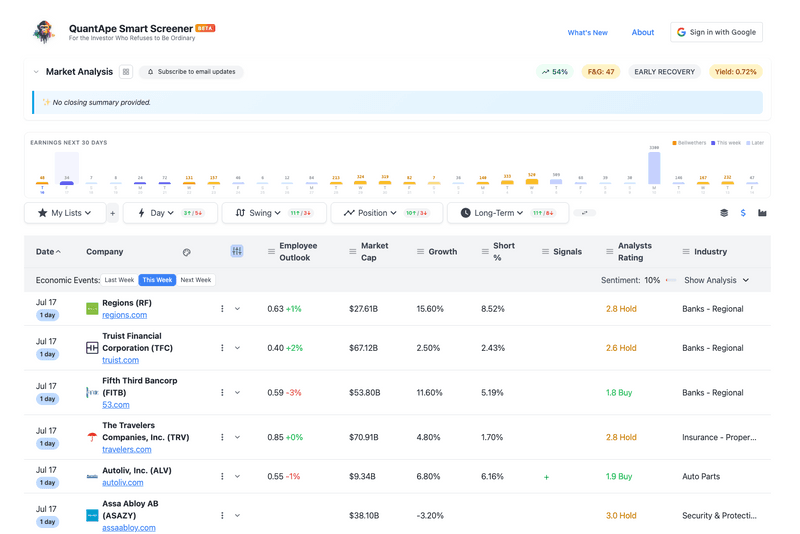
Task: Expand the Travelers row chevron
Action: (237, 437)
